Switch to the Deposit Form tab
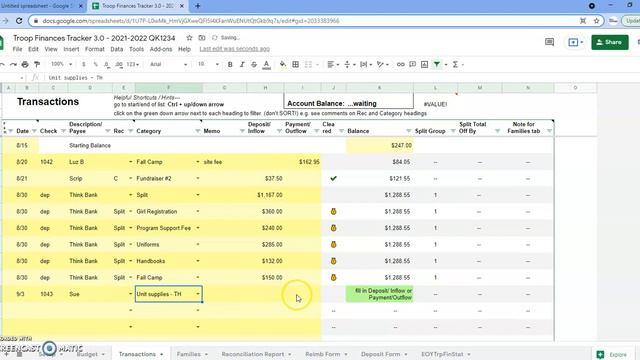 383,354
